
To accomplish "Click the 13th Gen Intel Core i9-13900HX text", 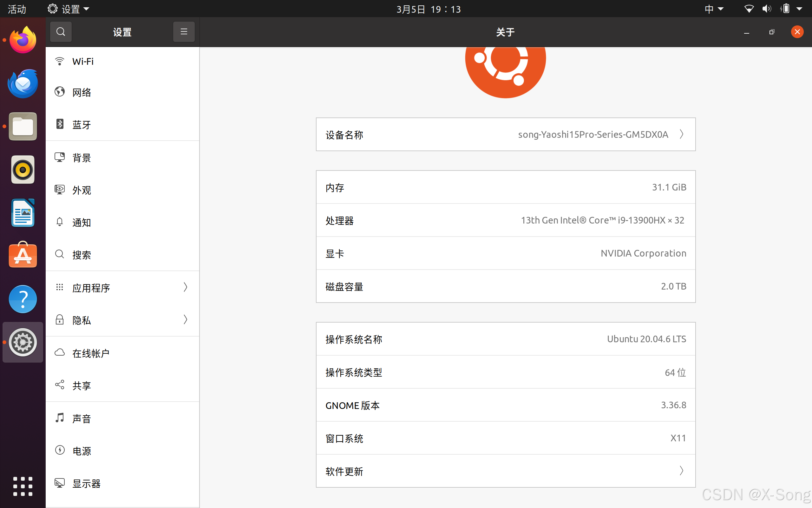I will pyautogui.click(x=602, y=220).
